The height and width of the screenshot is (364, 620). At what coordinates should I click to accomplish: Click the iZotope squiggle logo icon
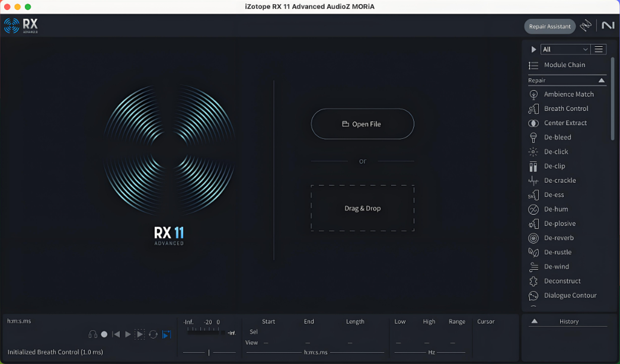coord(586,25)
